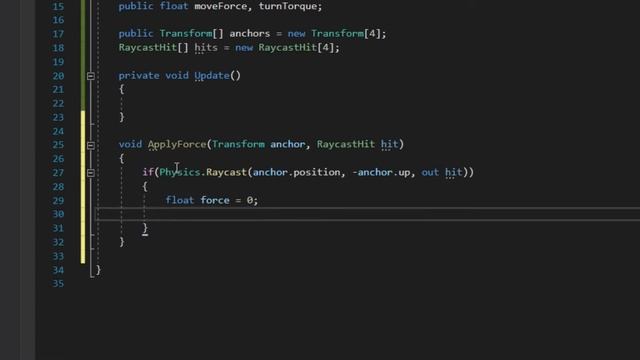
Task: Click the 'private' keyword on line 20
Action: tap(139, 76)
